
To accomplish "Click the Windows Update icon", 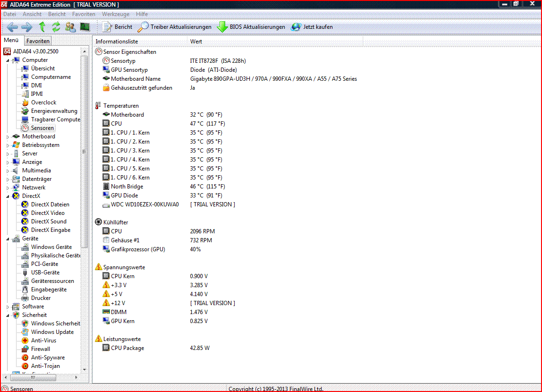I will [25, 332].
